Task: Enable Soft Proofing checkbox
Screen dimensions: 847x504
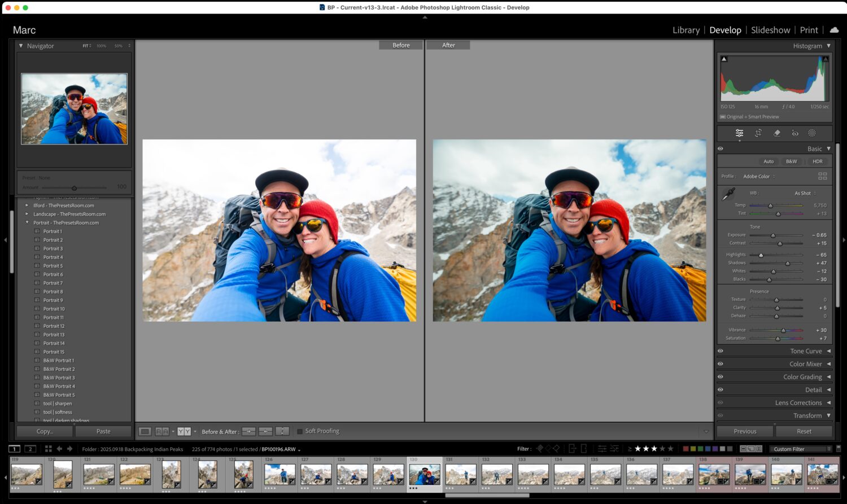Action: [x=300, y=431]
